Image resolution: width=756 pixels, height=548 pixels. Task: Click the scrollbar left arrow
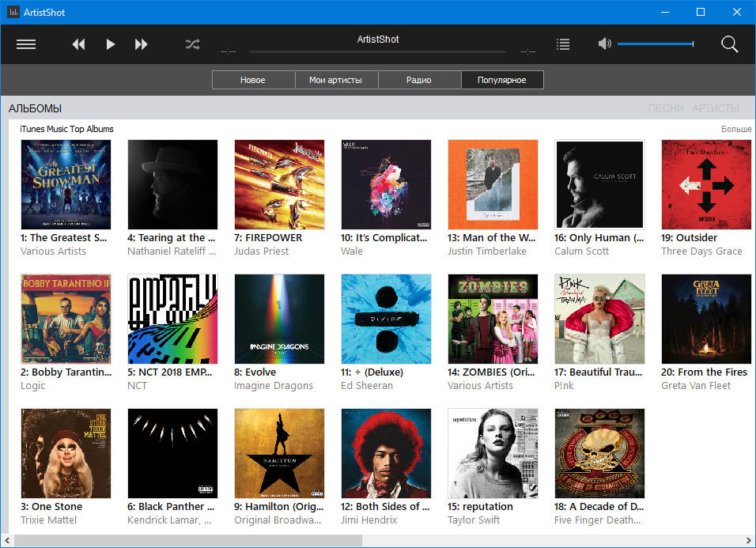(x=7, y=540)
